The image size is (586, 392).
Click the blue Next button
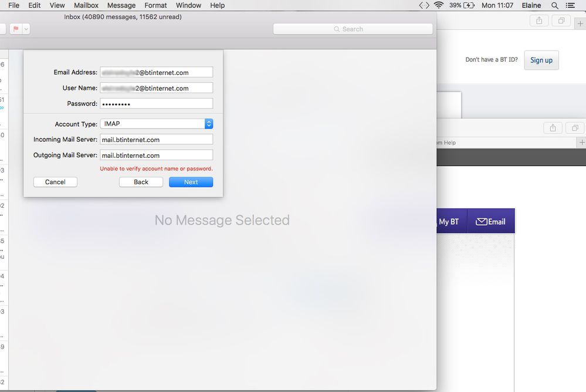pyautogui.click(x=191, y=182)
